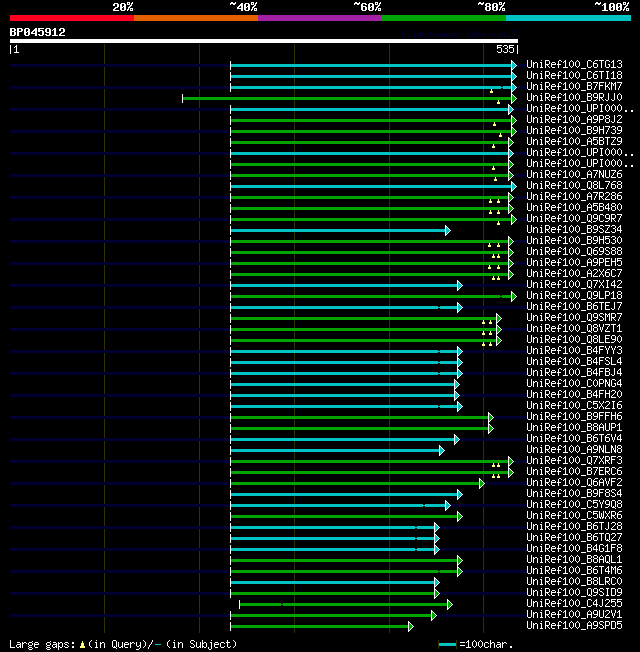Click UniRef100_Q8L768 label
Viewport: 640px width, 652px height.
pos(574,185)
